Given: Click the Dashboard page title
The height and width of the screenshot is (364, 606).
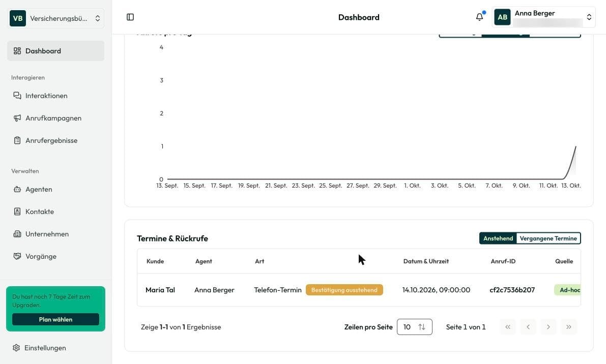Looking at the screenshot, I should (x=359, y=17).
